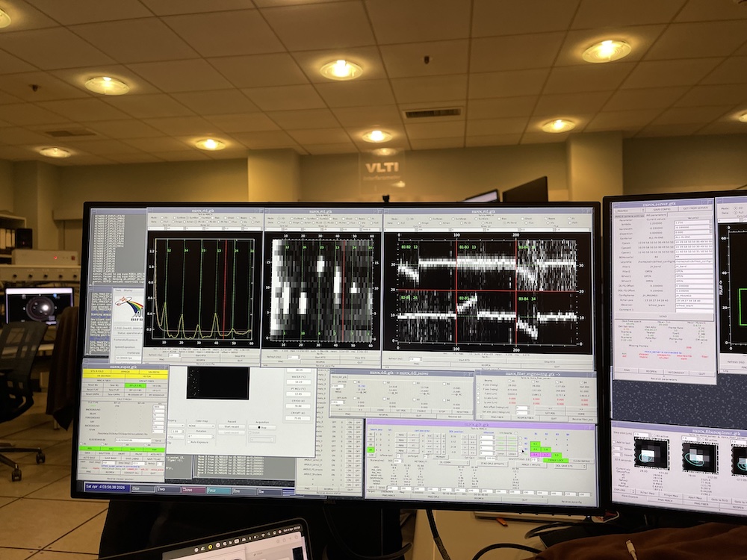Open the Color map NONE dropdown
The height and width of the screenshot is (560, 747).
pos(200,426)
